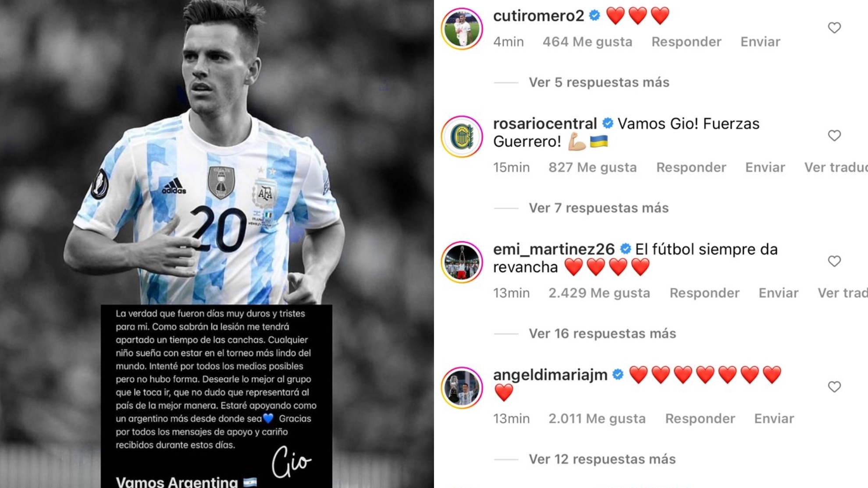Screen dimensions: 868x488
Task: Expand Ver 16 respuestas más
Action: [x=602, y=333]
